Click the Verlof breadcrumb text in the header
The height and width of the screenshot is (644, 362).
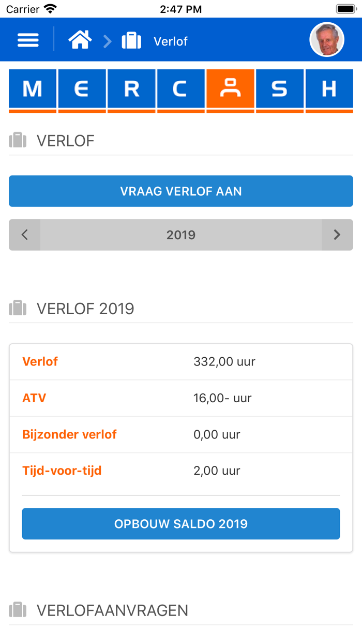tap(171, 41)
